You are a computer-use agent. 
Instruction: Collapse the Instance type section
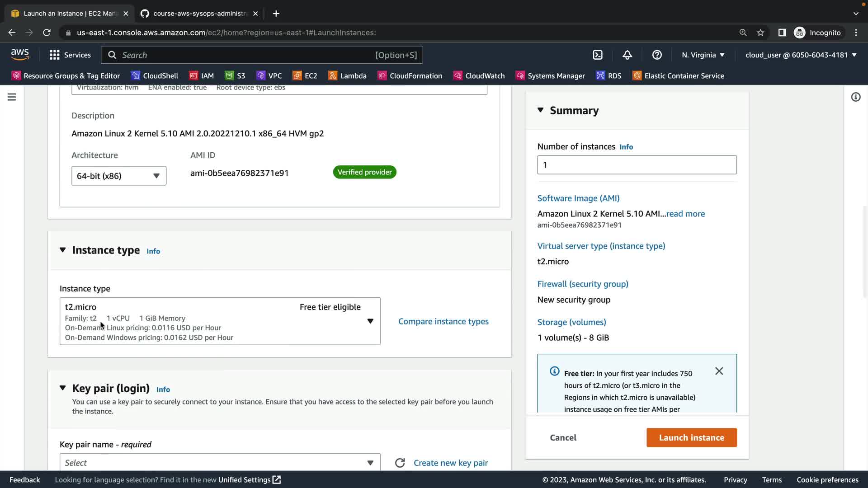tap(63, 250)
